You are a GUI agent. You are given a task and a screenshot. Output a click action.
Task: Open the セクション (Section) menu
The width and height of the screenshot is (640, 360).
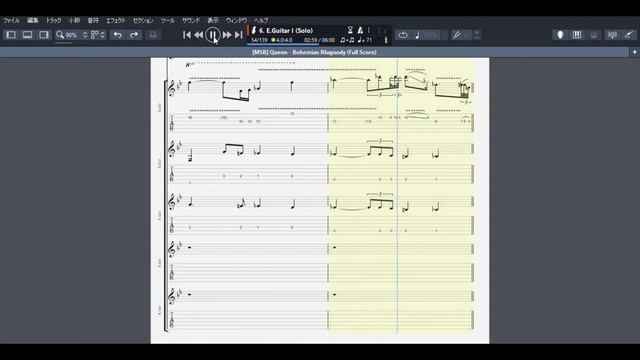click(143, 20)
